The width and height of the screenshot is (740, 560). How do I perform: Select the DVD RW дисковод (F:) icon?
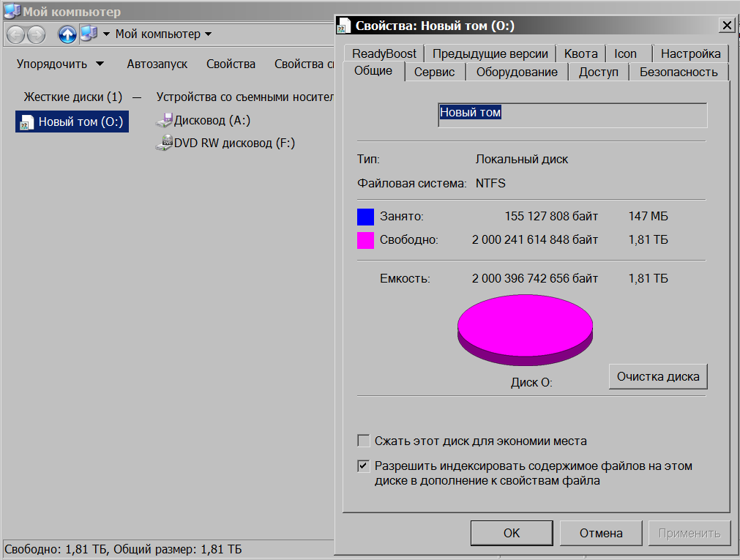point(164,143)
